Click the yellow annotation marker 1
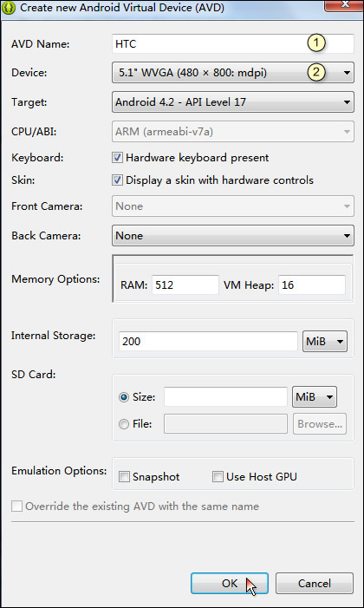The image size is (364, 608). (x=316, y=43)
